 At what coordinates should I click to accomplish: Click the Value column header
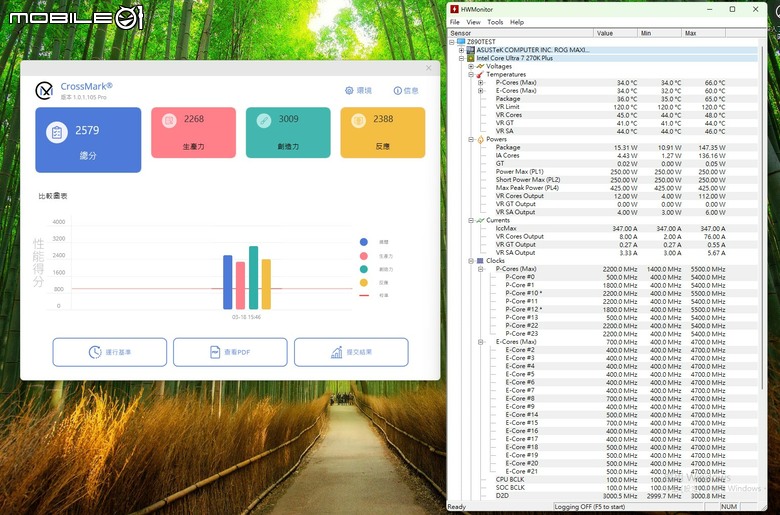point(616,33)
